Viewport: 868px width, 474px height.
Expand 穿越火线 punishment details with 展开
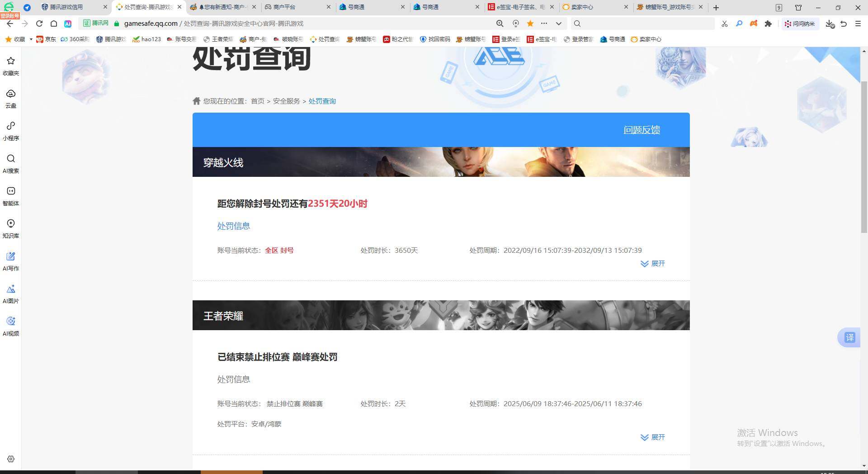tap(652, 264)
